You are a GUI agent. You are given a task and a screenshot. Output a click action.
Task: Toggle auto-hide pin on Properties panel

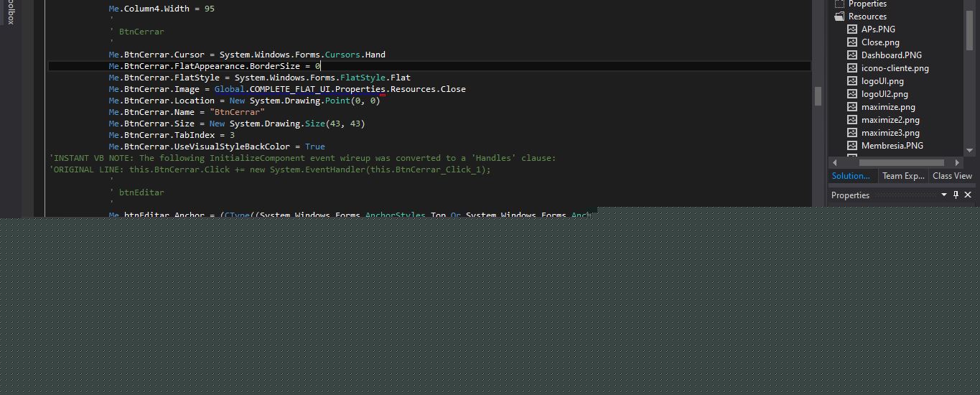956,195
